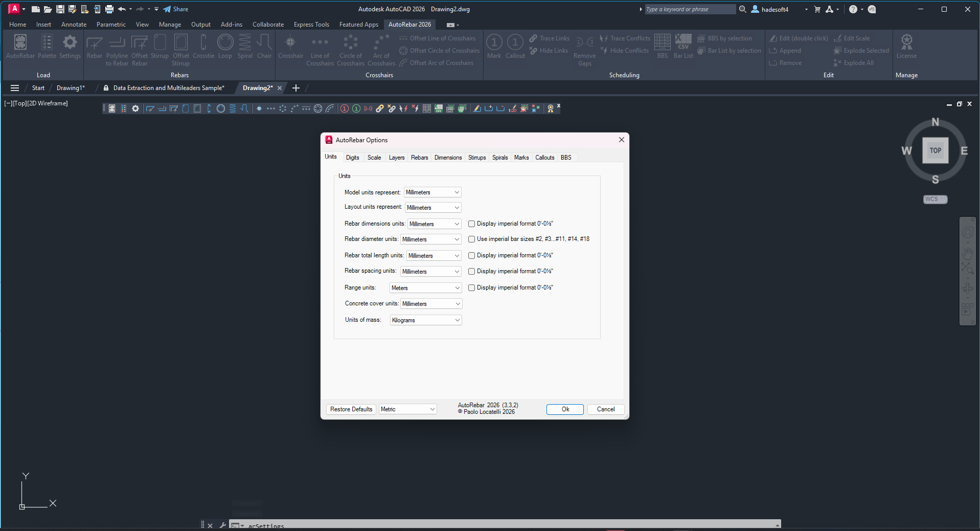Open Rebar total length units dropdown
The height and width of the screenshot is (531, 980).
(x=434, y=255)
